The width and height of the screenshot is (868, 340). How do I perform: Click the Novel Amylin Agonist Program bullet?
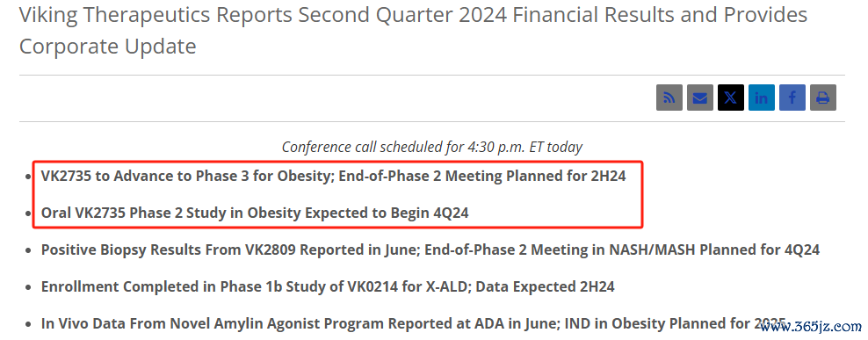414,323
